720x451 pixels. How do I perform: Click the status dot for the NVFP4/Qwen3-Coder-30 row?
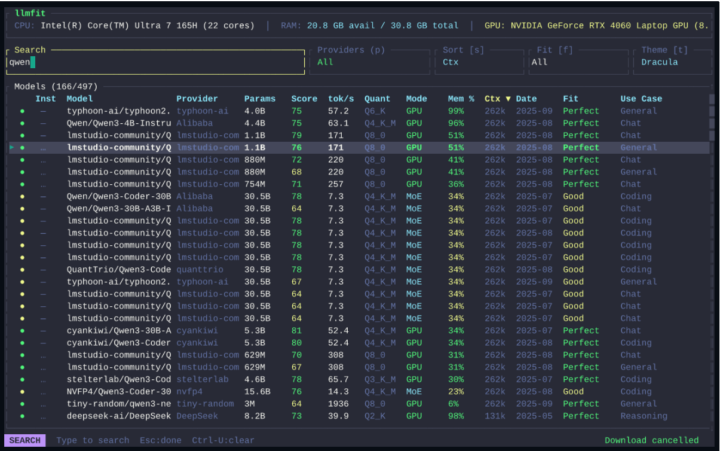22,391
